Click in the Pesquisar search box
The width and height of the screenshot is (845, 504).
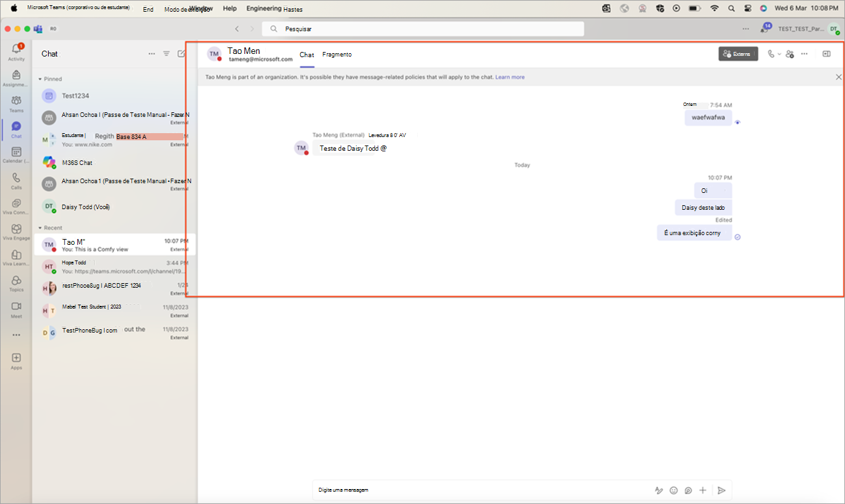point(422,29)
